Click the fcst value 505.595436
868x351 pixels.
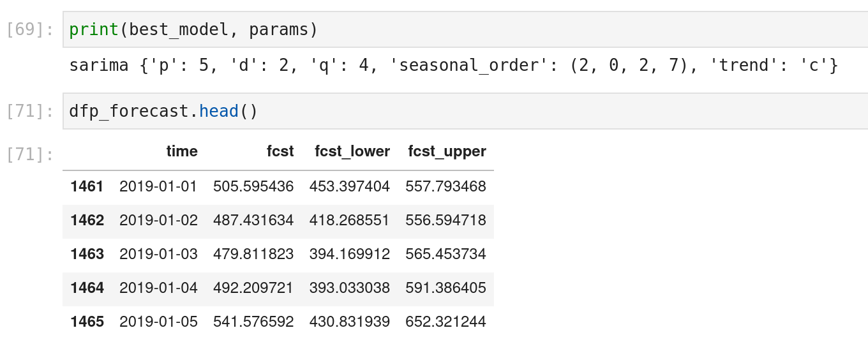coord(253,186)
